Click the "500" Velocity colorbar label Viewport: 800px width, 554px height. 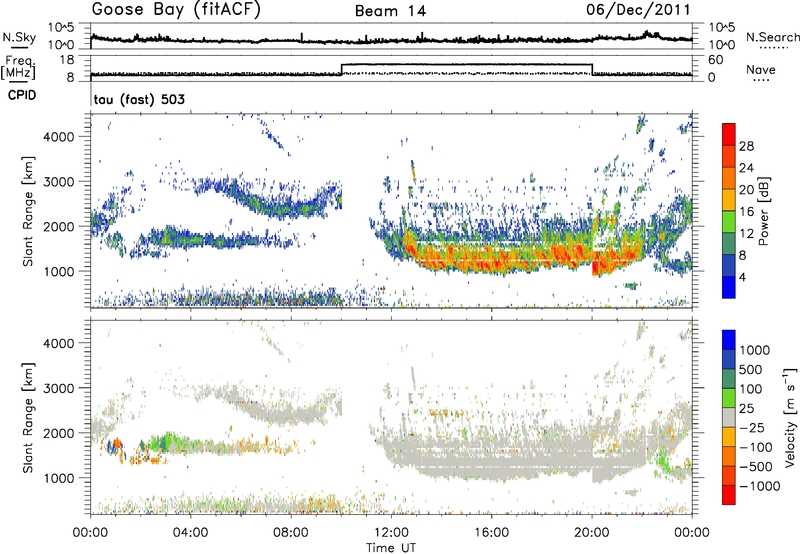752,369
